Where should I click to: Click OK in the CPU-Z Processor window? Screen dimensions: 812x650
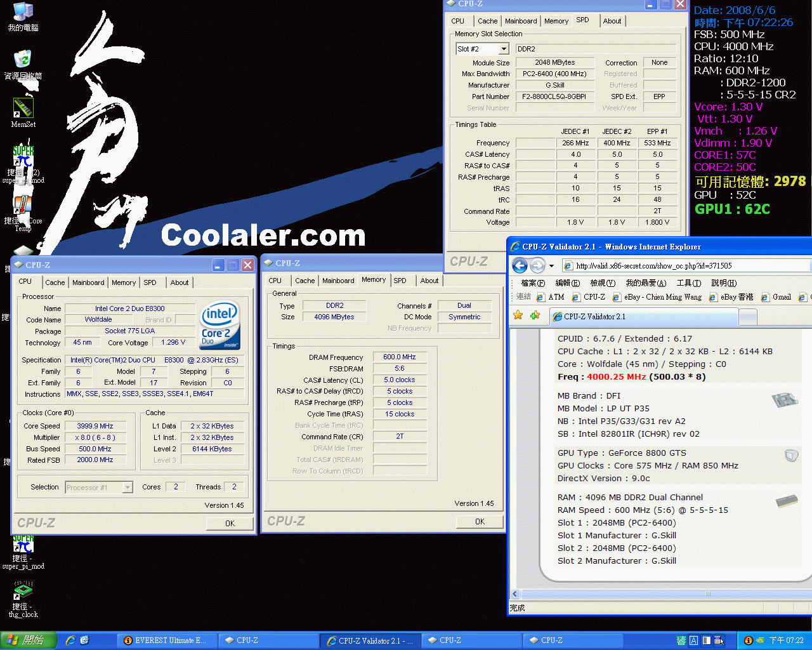tap(230, 524)
